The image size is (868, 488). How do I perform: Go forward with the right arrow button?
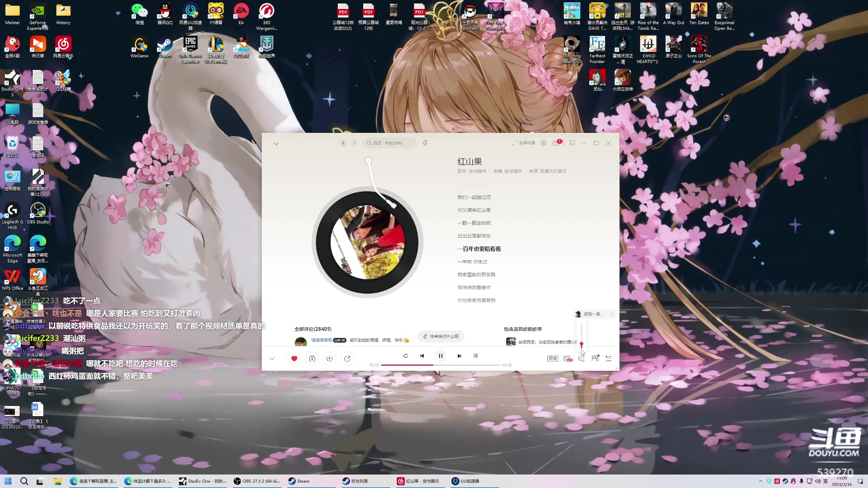click(x=355, y=143)
